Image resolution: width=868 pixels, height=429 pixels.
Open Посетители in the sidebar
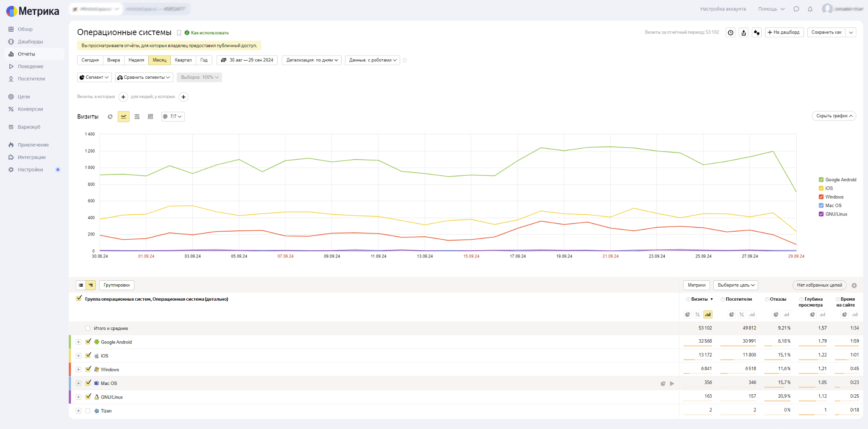[x=31, y=79]
